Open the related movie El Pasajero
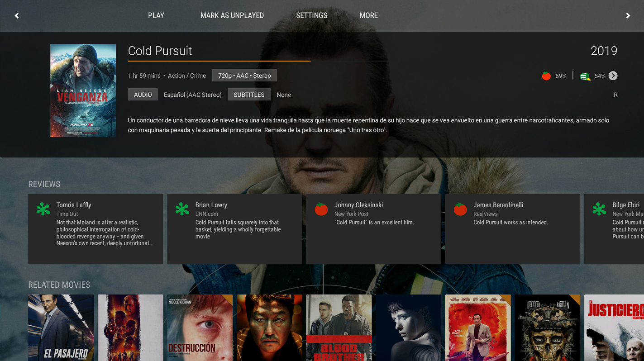This screenshot has width=644, height=361. point(61,328)
